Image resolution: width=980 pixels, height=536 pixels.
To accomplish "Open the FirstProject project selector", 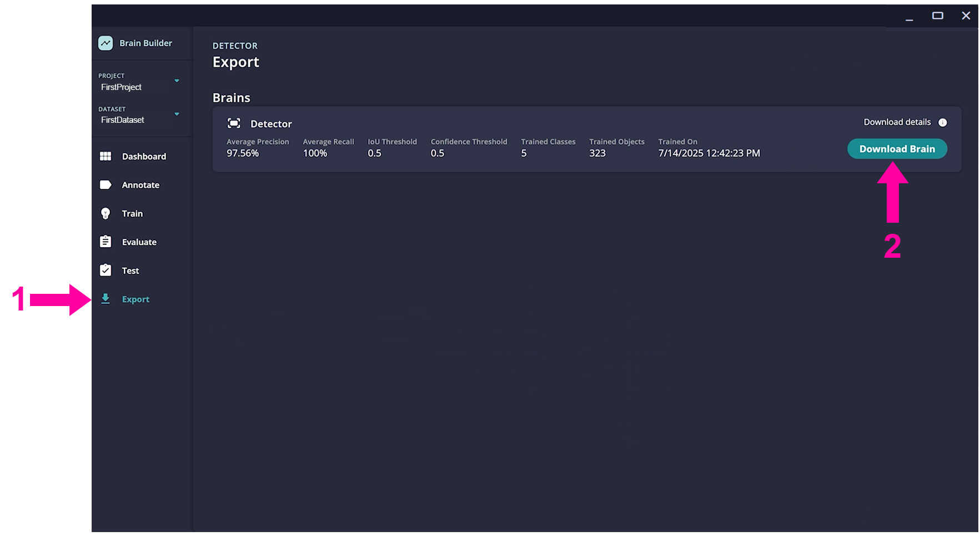I will point(121,87).
